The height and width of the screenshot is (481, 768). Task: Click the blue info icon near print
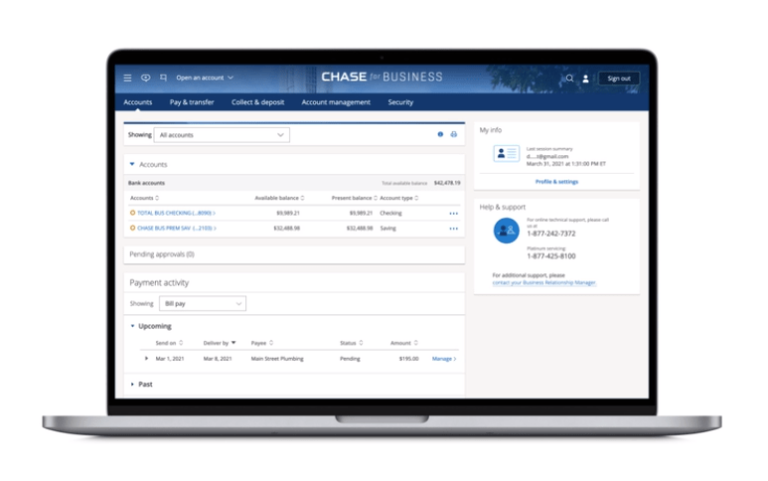tap(440, 134)
